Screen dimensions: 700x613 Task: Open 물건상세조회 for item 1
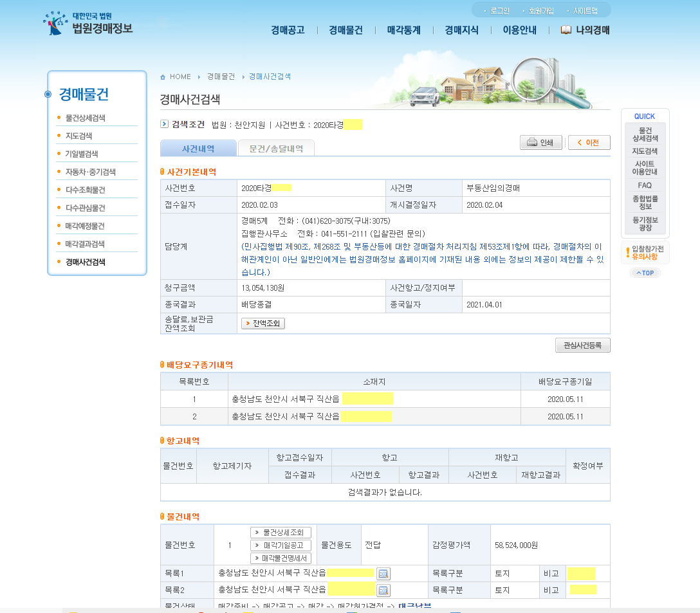click(x=281, y=532)
